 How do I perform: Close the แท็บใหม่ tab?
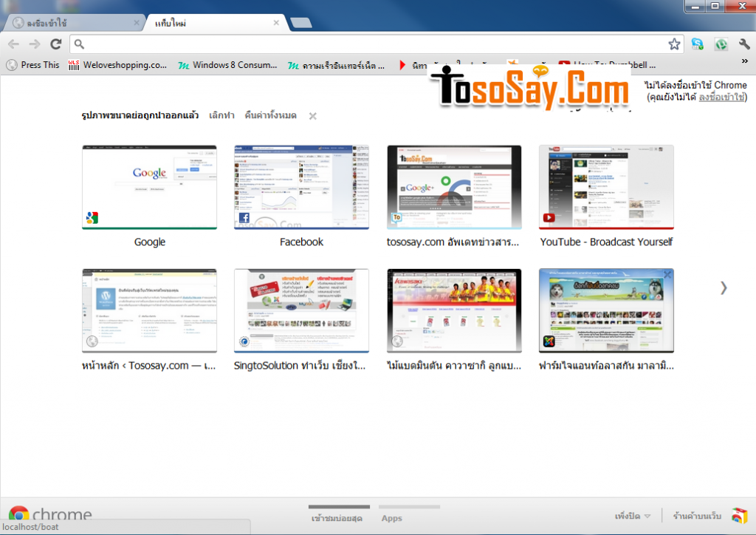(x=276, y=23)
